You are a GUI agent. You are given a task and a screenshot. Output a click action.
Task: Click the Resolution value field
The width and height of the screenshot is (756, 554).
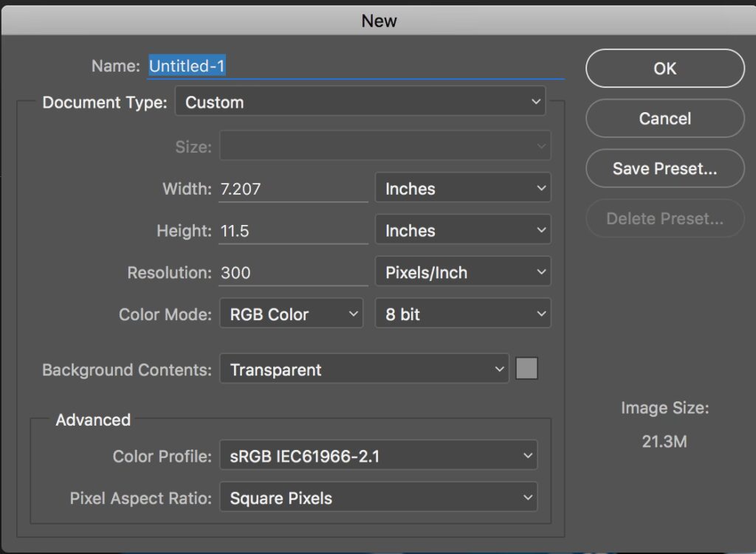coord(293,273)
